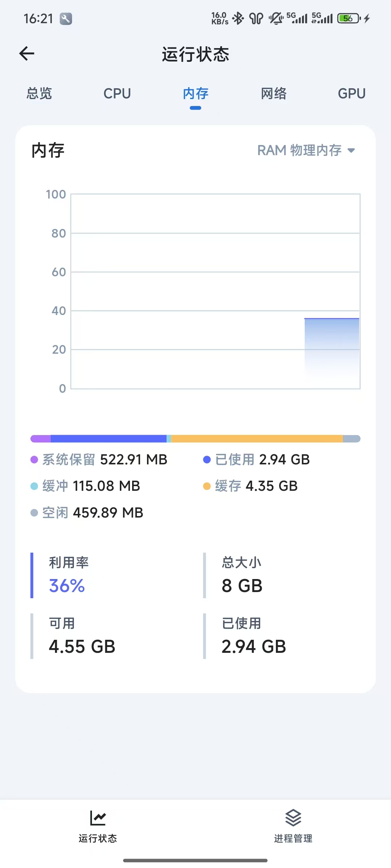This screenshot has height=868, width=391.
Task: Open the 进程管理 layers icon
Action: [293, 818]
